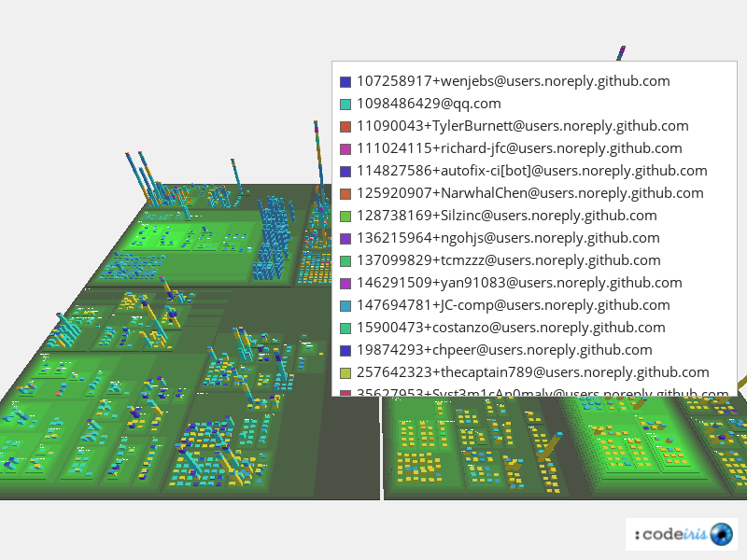Viewport: 747px width, 560px height.
Task: Click the orange swatch next to NarwhalChen
Action: tap(345, 194)
